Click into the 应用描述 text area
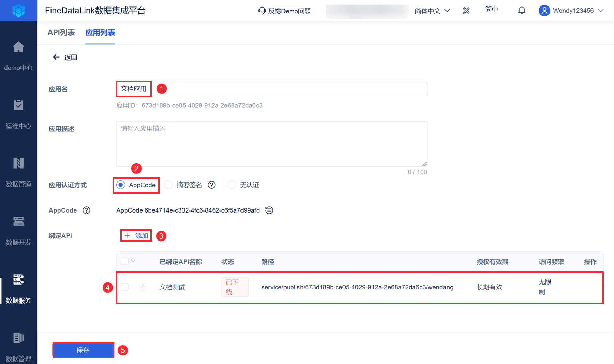The width and height of the screenshot is (614, 364). tap(272, 144)
